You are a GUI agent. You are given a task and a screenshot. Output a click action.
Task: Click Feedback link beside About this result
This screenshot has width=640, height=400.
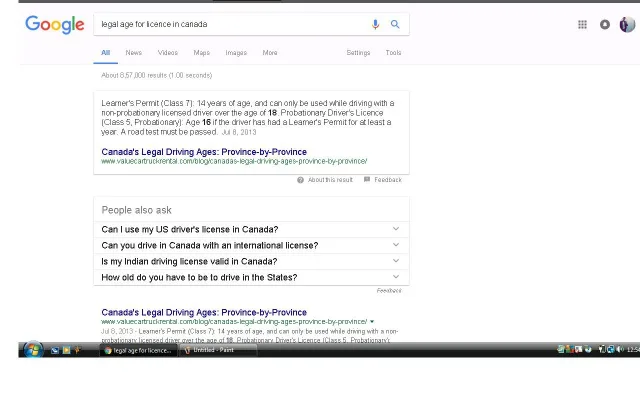[x=388, y=180]
